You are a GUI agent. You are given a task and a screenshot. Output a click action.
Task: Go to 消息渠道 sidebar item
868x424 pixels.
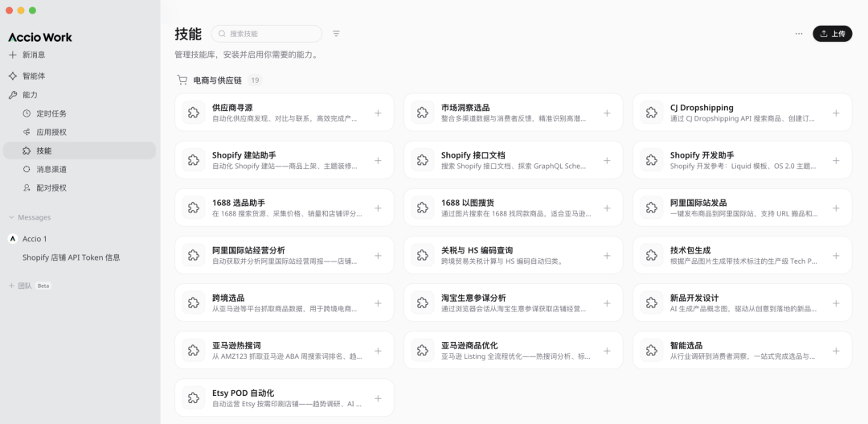[51, 169]
